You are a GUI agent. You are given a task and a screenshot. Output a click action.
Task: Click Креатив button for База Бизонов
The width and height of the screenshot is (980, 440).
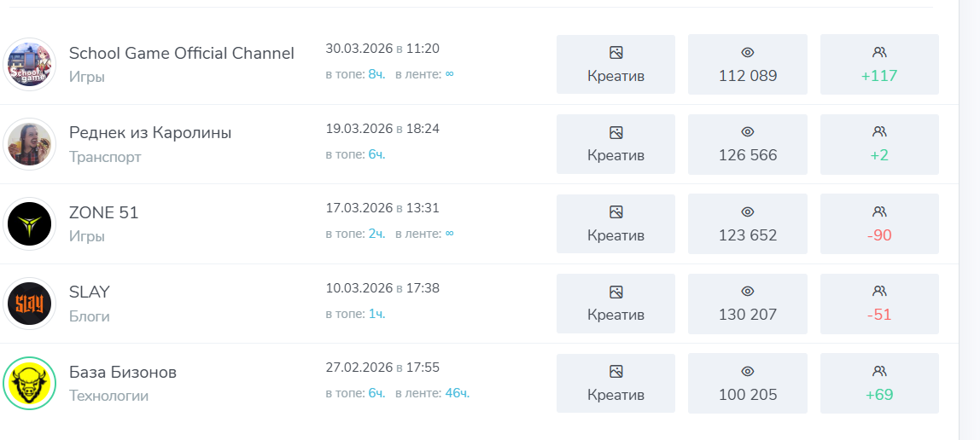pos(615,383)
